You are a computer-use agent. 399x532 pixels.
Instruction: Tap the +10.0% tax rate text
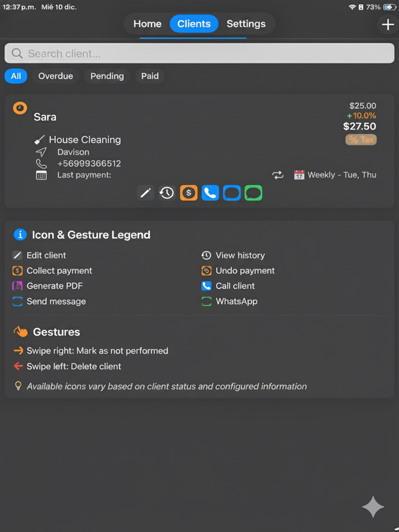point(361,116)
